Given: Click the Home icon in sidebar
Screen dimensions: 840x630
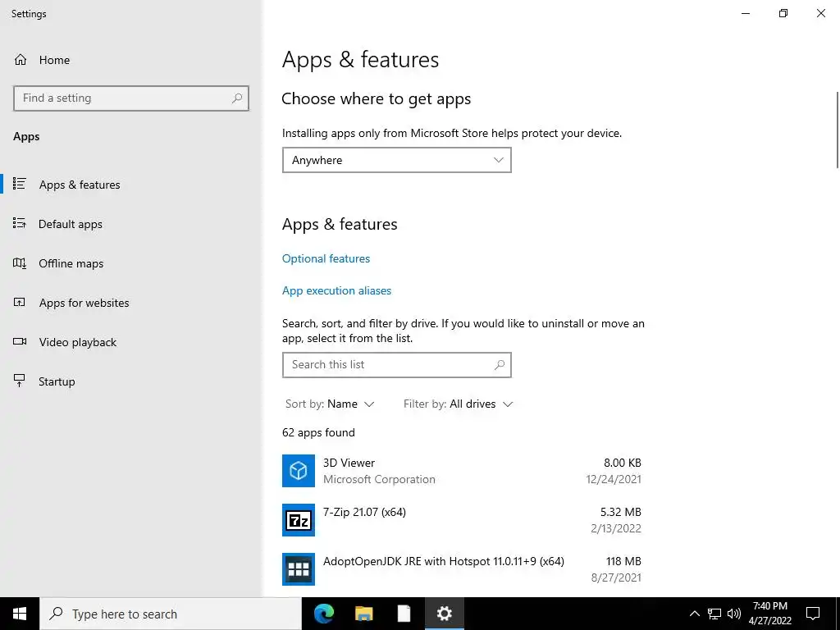Looking at the screenshot, I should pyautogui.click(x=21, y=59).
